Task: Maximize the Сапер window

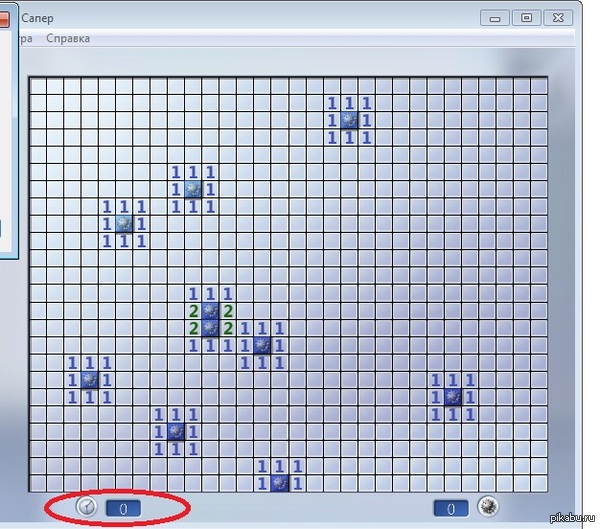Action: 527,18
